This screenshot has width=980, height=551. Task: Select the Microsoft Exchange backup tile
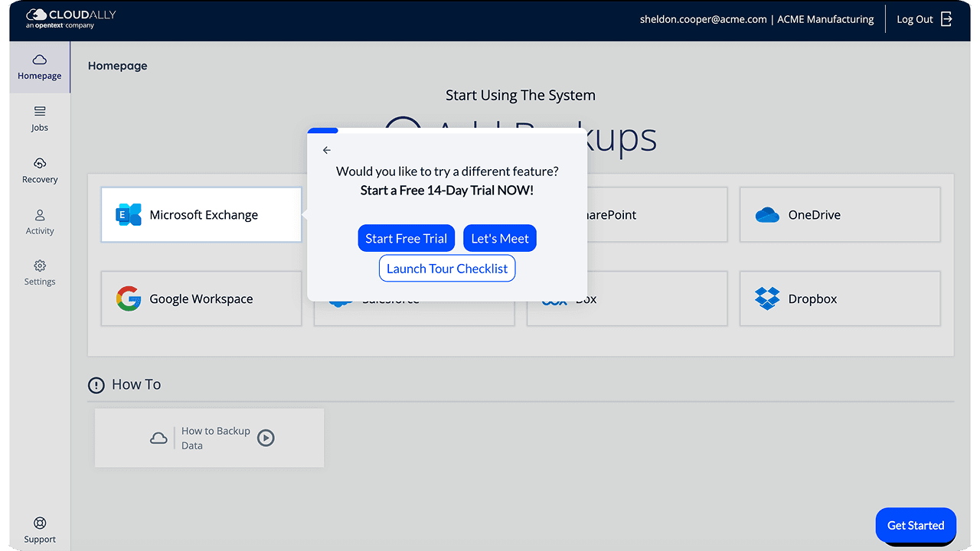coord(201,215)
